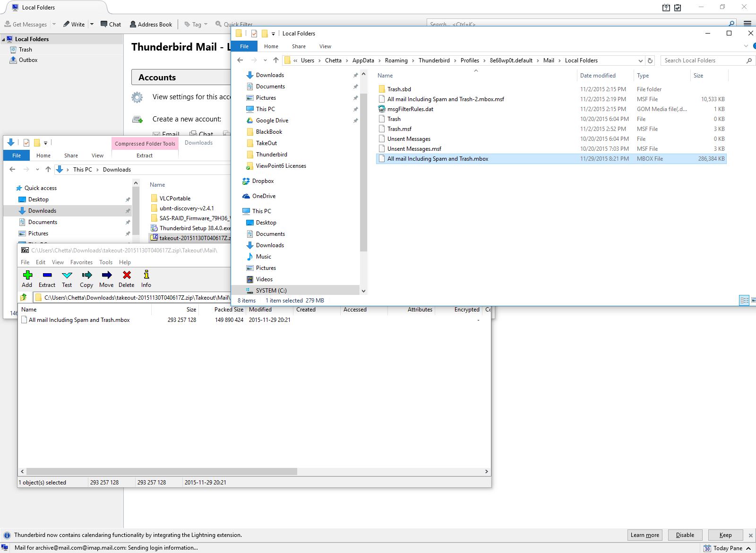Open Get Messages dropdown arrow
The height and width of the screenshot is (553, 756).
pos(54,24)
